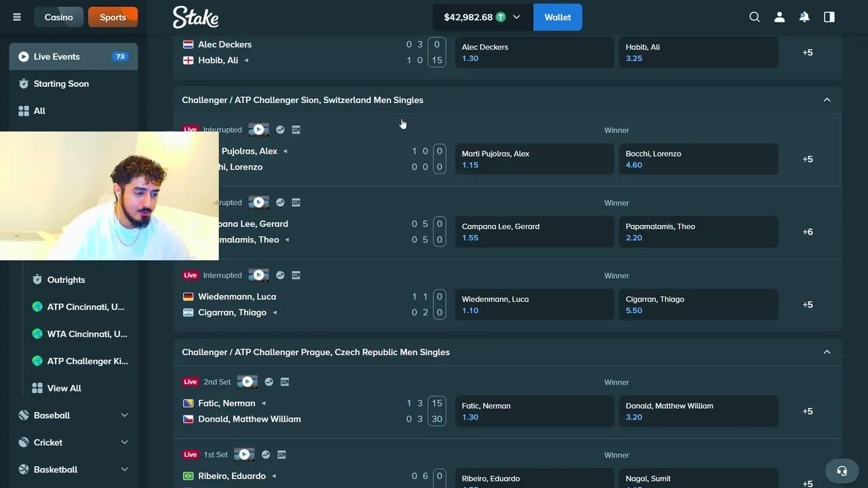This screenshot has width=868, height=488.
Task: Open statistics icon for Campana Lee match
Action: [x=280, y=202]
